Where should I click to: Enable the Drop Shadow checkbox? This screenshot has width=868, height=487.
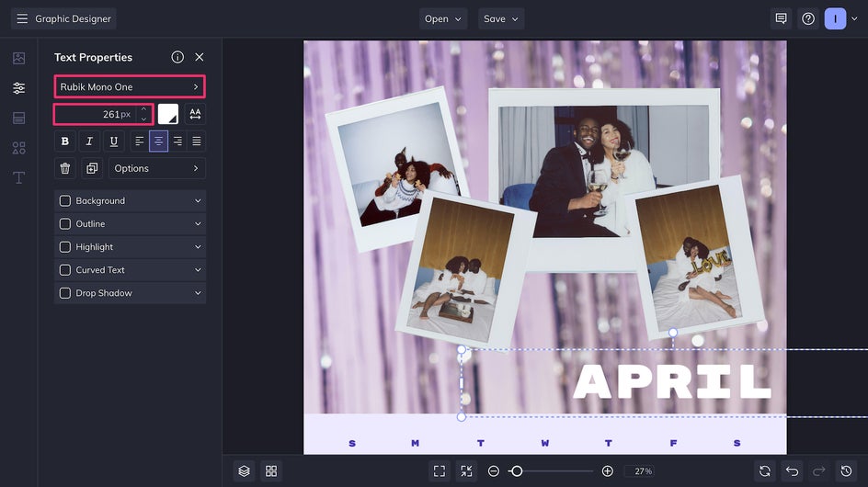click(x=64, y=293)
